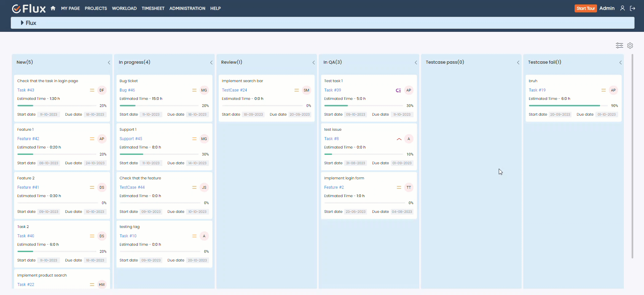The height and width of the screenshot is (295, 644).
Task: Click the user profile icon
Action: pos(622,8)
